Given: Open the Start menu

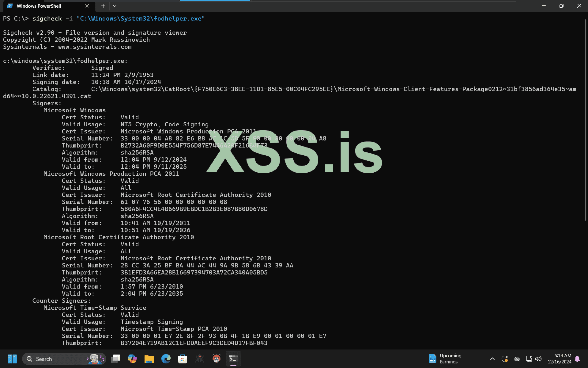Looking at the screenshot, I should [12, 359].
